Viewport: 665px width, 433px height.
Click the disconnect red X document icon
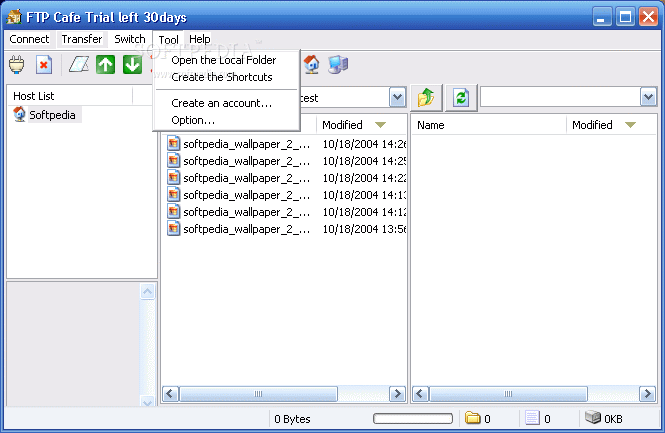click(x=44, y=65)
